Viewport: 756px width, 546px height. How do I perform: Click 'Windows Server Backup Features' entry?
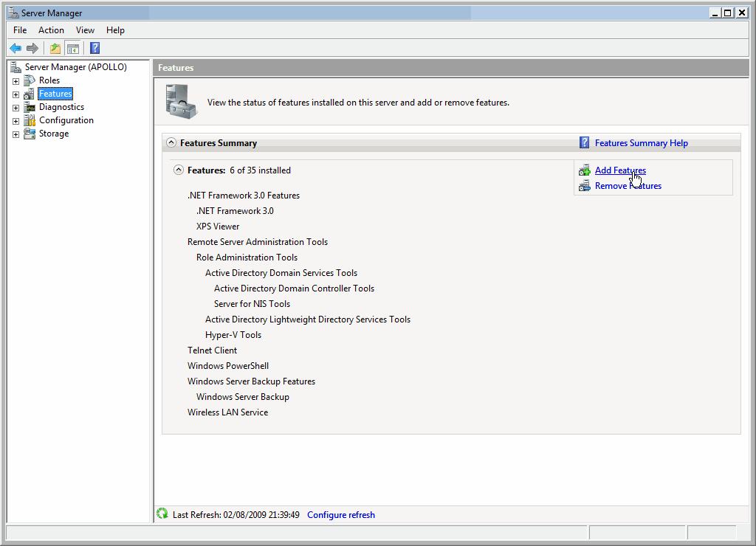click(251, 381)
